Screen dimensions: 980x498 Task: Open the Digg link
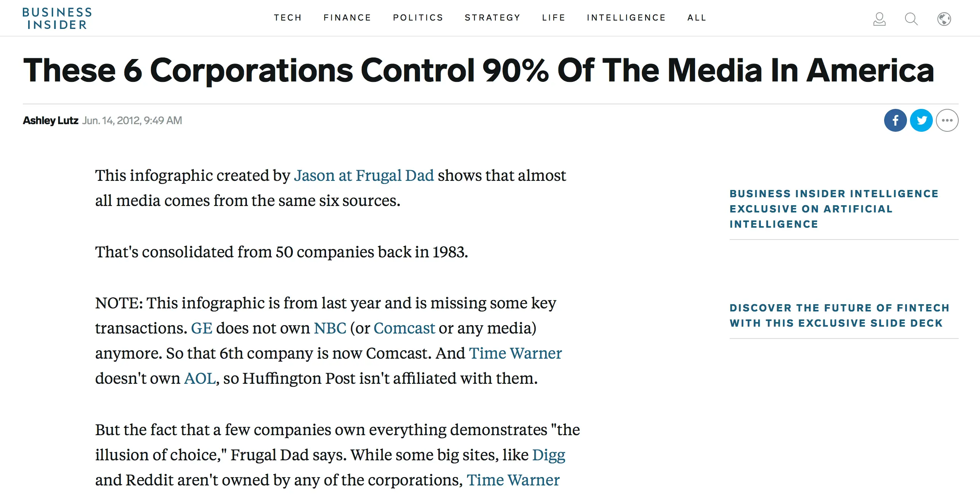tap(549, 455)
